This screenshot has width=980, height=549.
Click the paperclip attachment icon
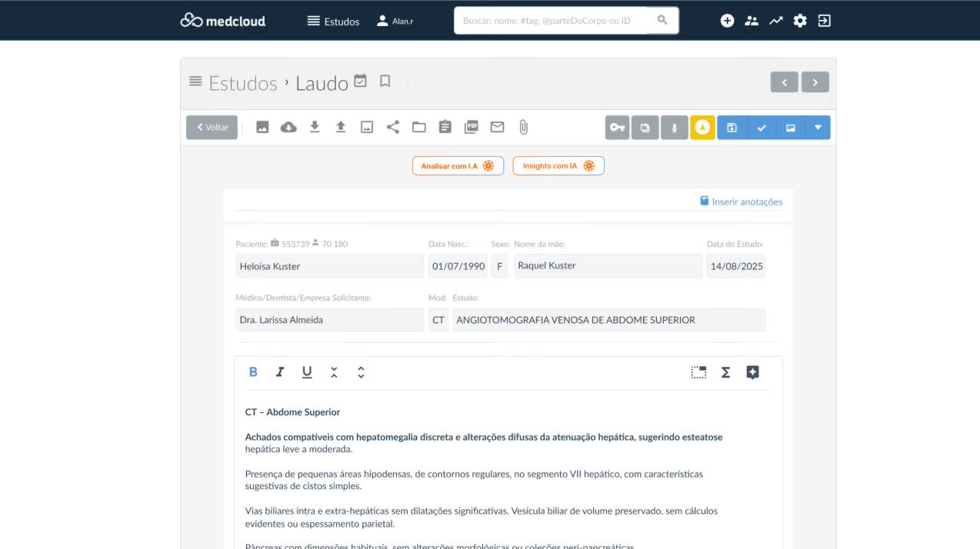tap(524, 127)
